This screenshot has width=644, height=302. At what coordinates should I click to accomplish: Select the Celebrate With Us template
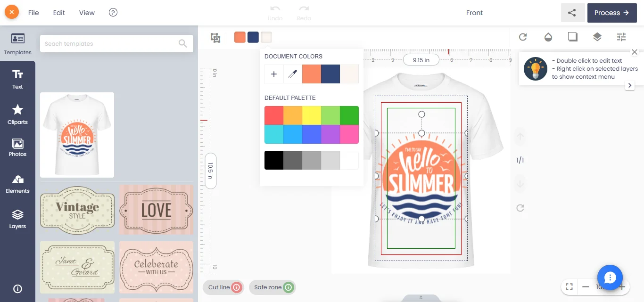[x=156, y=267]
